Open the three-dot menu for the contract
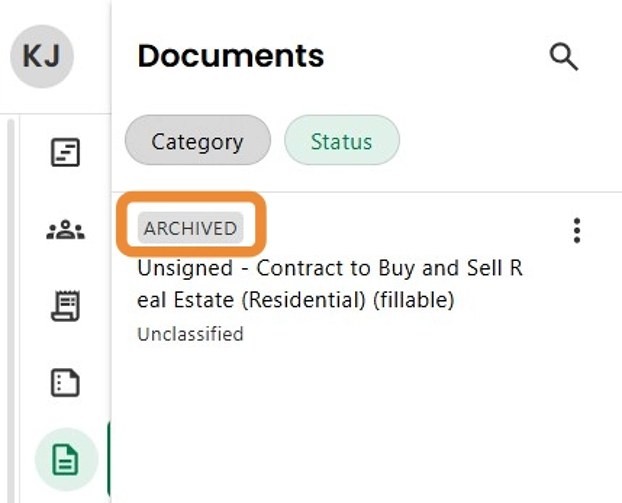Image resolution: width=622 pixels, height=503 pixels. [x=576, y=231]
